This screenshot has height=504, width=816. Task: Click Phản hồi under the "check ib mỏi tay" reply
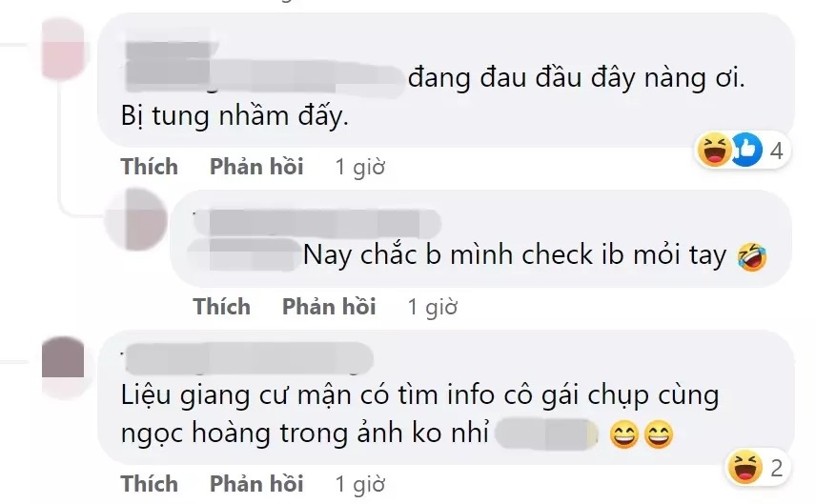329,307
